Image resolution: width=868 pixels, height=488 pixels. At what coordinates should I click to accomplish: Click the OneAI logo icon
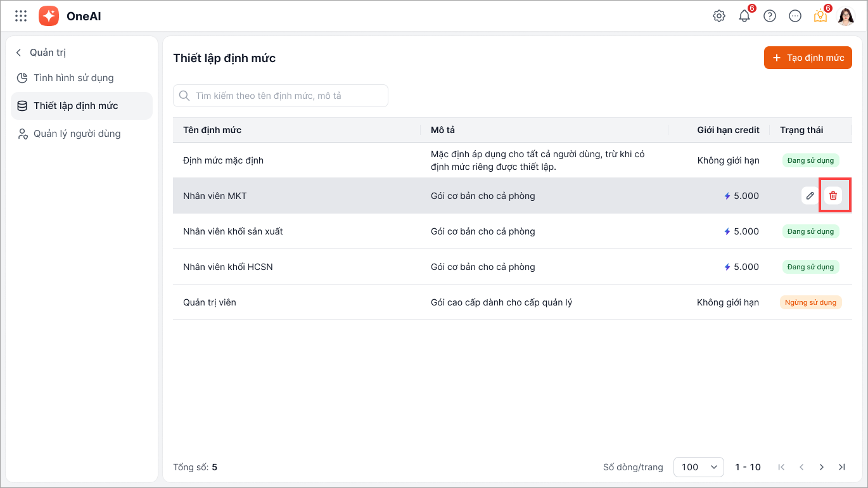tap(49, 16)
